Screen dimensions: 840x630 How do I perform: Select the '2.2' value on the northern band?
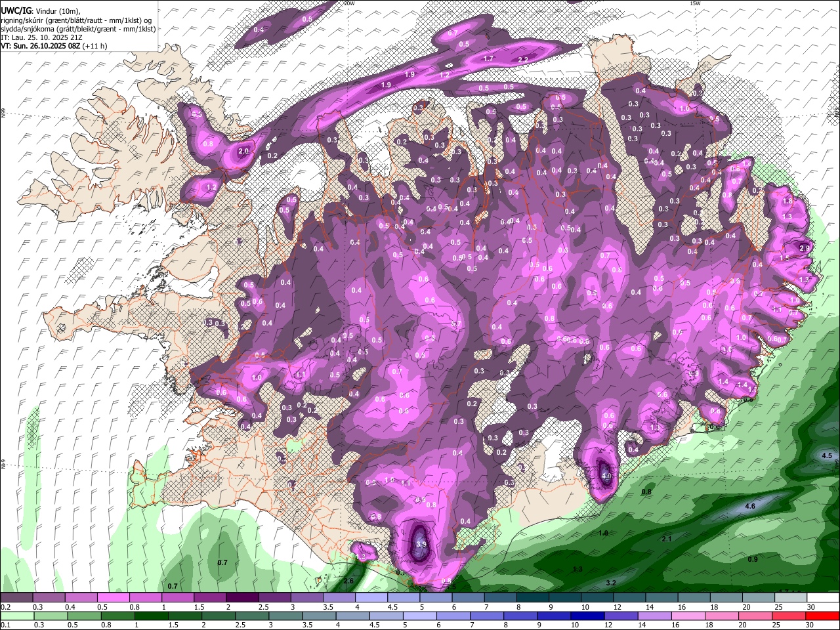[x=523, y=60]
